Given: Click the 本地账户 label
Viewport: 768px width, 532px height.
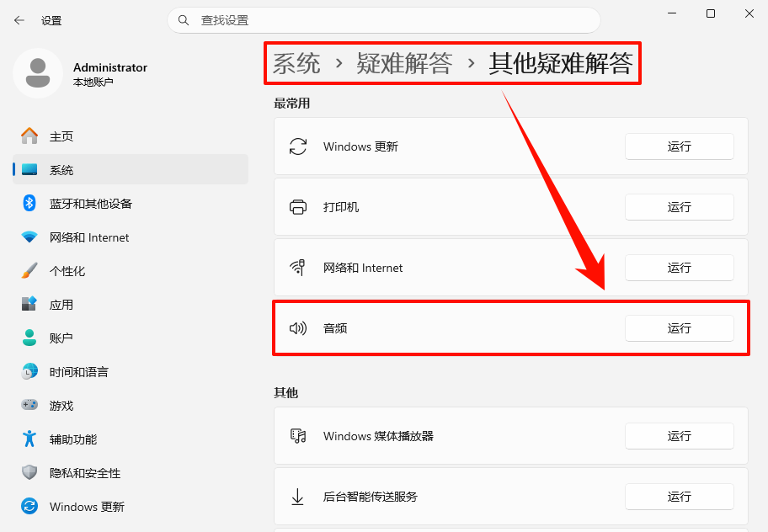Looking at the screenshot, I should (x=93, y=82).
